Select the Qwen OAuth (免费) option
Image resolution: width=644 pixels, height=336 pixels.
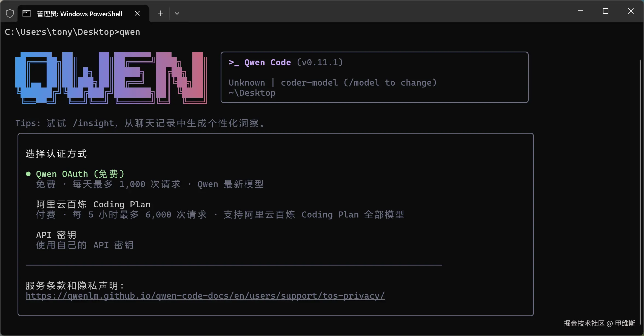(80, 174)
